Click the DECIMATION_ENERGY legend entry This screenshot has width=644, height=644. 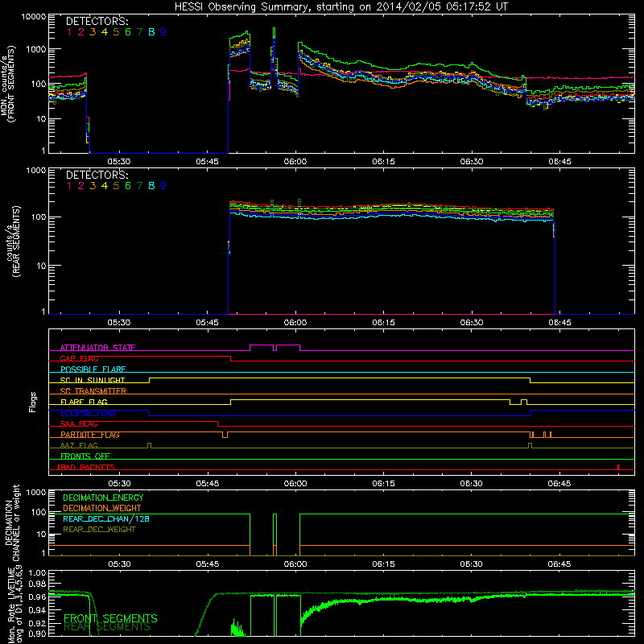pyautogui.click(x=103, y=497)
